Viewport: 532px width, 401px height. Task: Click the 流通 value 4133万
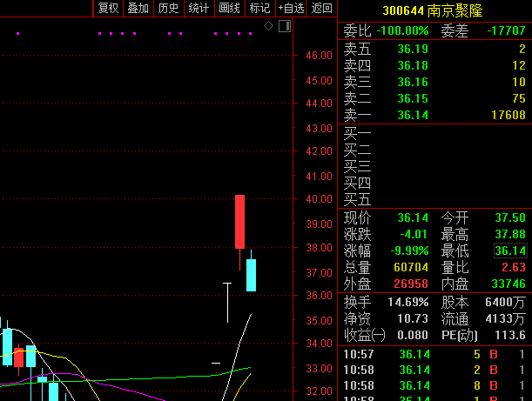click(506, 318)
